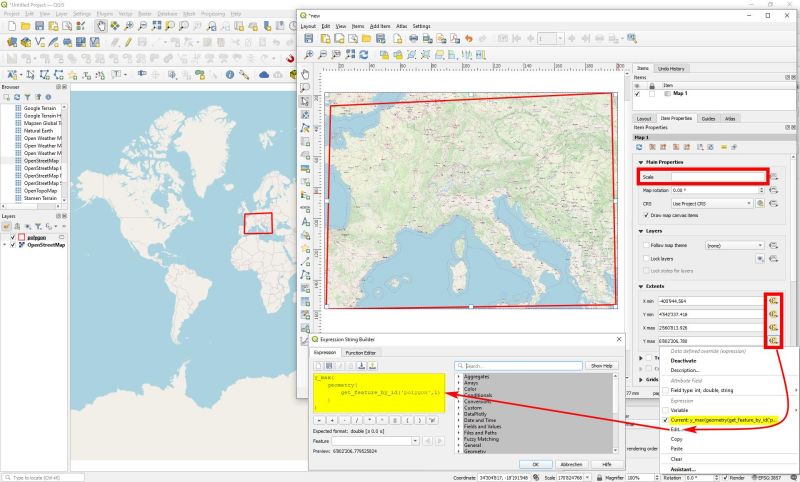Screen dimensions: 800x482
Task: Toggle Draw map canvas items checkbox
Action: 646,215
